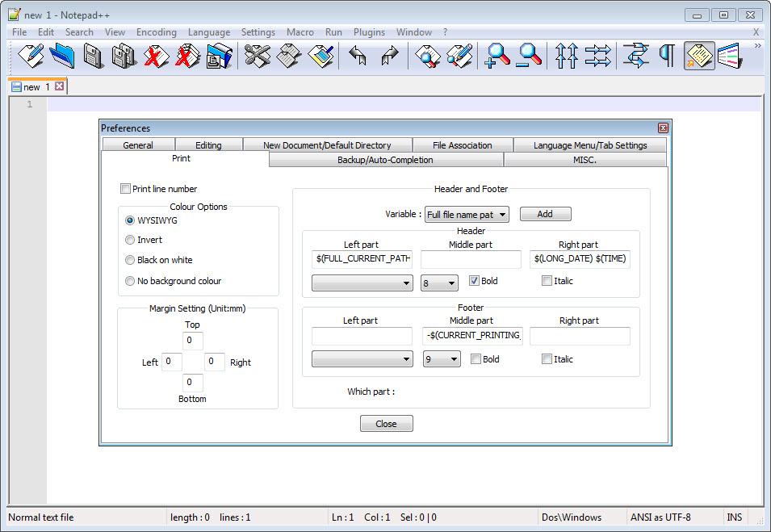Click the Close button in Preferences
This screenshot has height=532, width=771.
pyautogui.click(x=387, y=423)
